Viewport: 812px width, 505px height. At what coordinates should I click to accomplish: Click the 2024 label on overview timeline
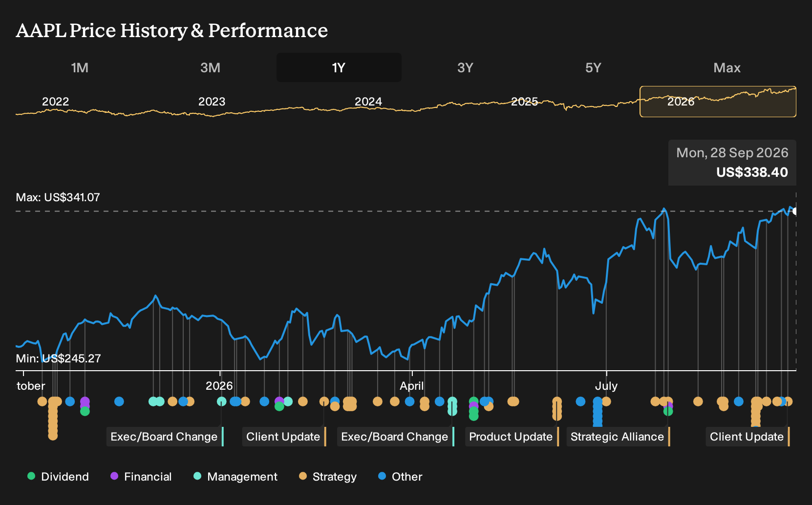368,102
